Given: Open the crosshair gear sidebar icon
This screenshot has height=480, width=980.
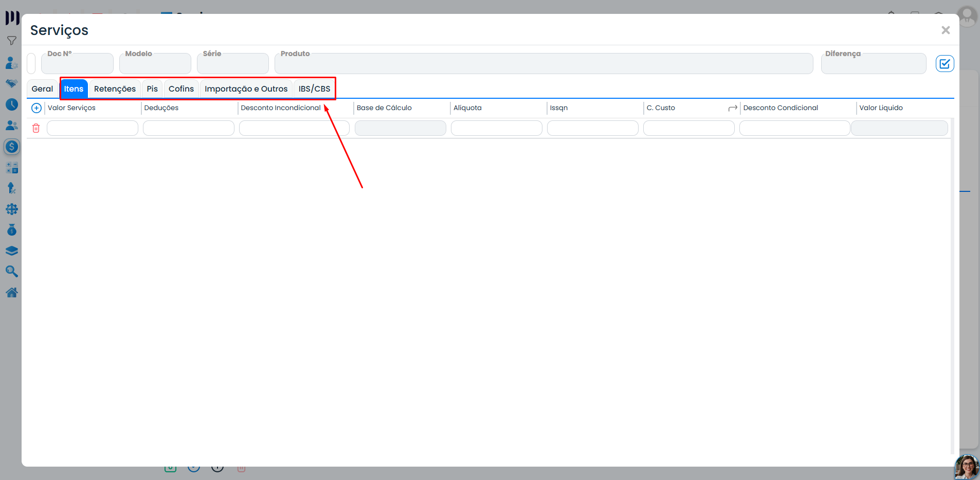Looking at the screenshot, I should pos(11,209).
